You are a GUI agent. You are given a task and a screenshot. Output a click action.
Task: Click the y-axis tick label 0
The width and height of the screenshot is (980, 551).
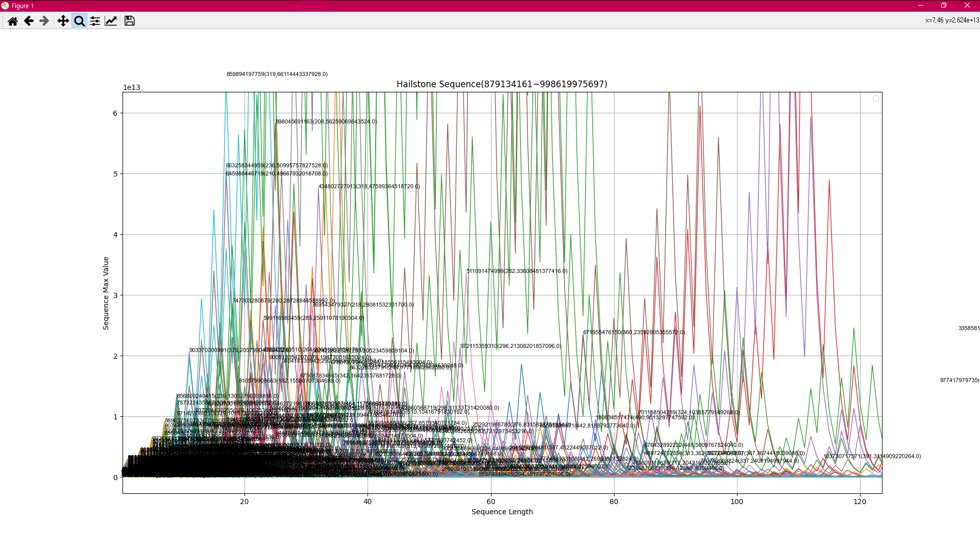[115, 478]
